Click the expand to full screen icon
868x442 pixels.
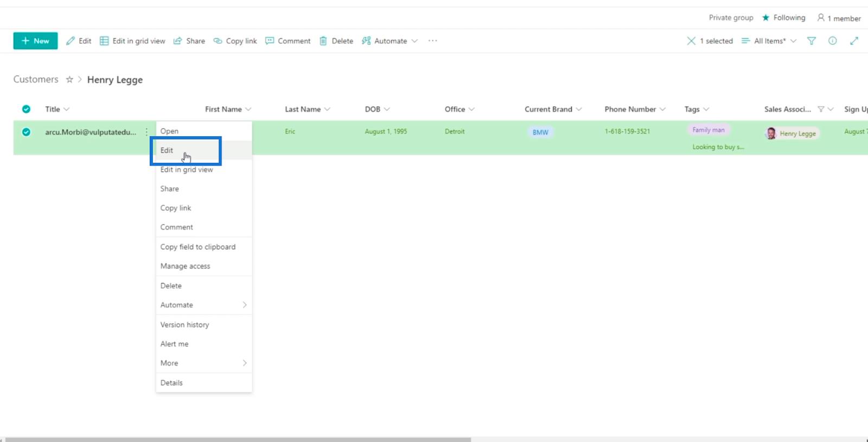854,41
